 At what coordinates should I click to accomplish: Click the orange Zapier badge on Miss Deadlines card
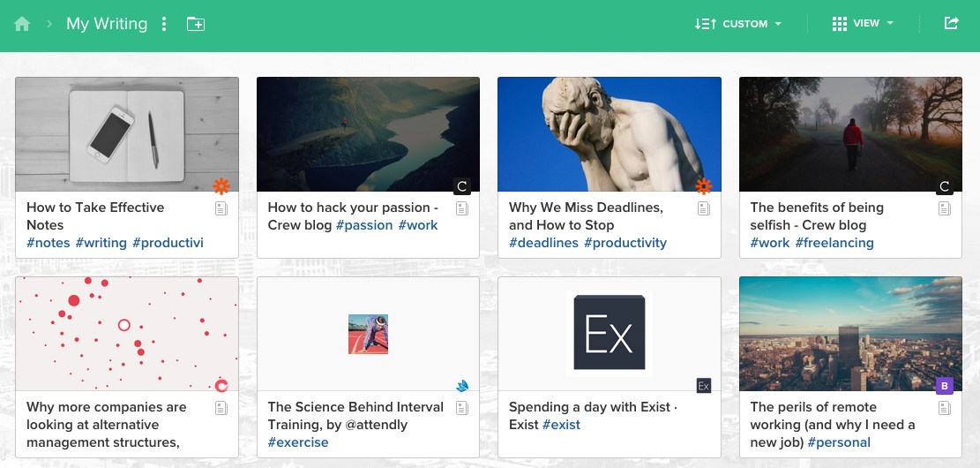703,185
